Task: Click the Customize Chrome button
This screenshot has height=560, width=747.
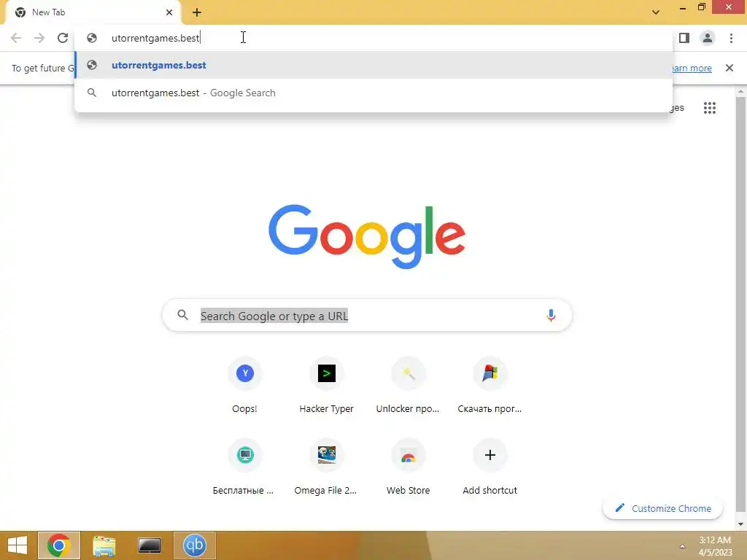Action: click(x=662, y=508)
